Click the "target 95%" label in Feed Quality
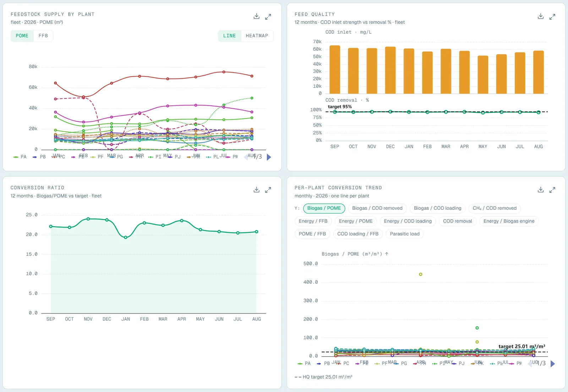The image size is (568, 392). click(x=340, y=107)
